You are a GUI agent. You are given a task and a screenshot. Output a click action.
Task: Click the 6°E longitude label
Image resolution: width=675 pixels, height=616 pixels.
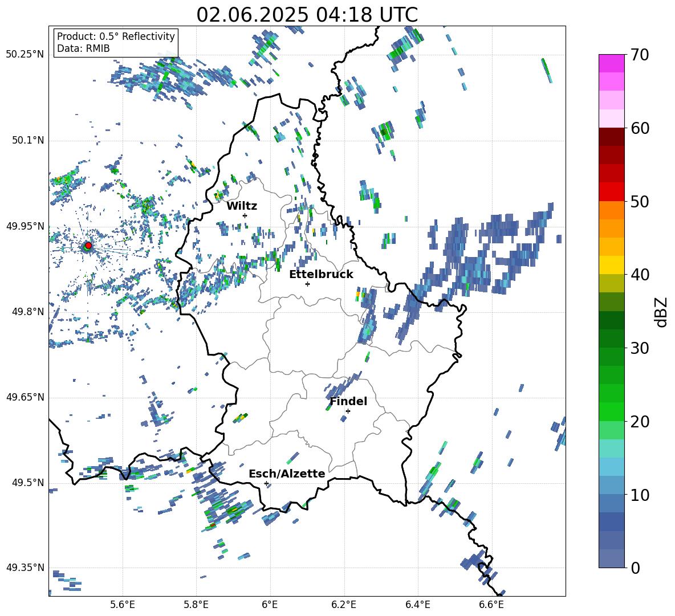[270, 605]
